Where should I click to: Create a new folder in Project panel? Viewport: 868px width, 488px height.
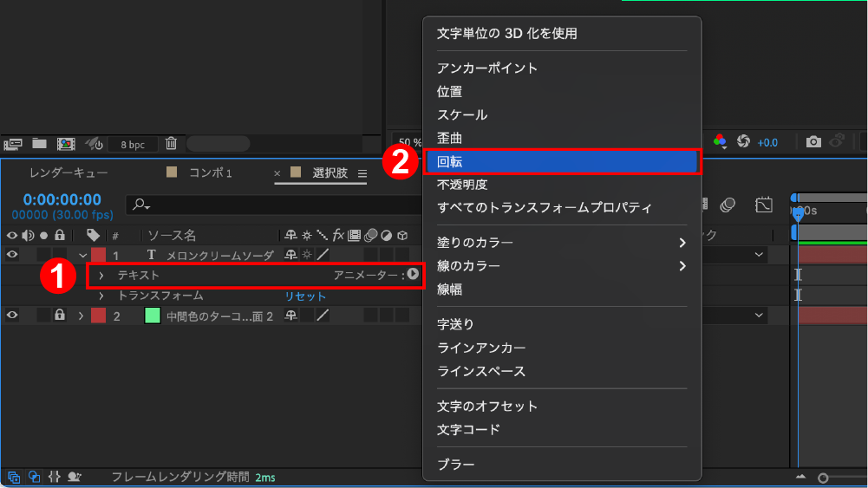pos(39,144)
